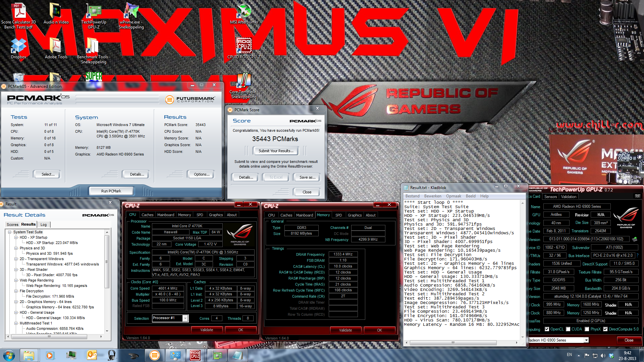Click Validate in the left CPU-Z window
Screen dimensions: 644x362
click(207, 330)
